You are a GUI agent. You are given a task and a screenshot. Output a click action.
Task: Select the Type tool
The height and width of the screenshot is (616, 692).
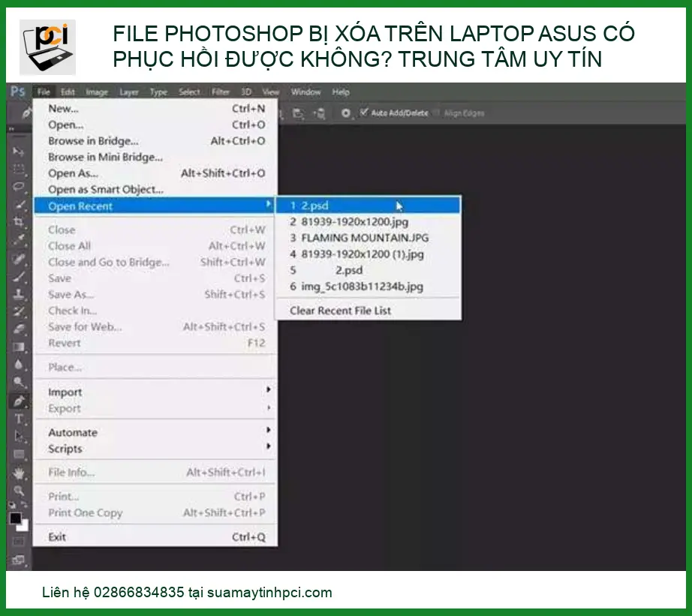coord(19,417)
